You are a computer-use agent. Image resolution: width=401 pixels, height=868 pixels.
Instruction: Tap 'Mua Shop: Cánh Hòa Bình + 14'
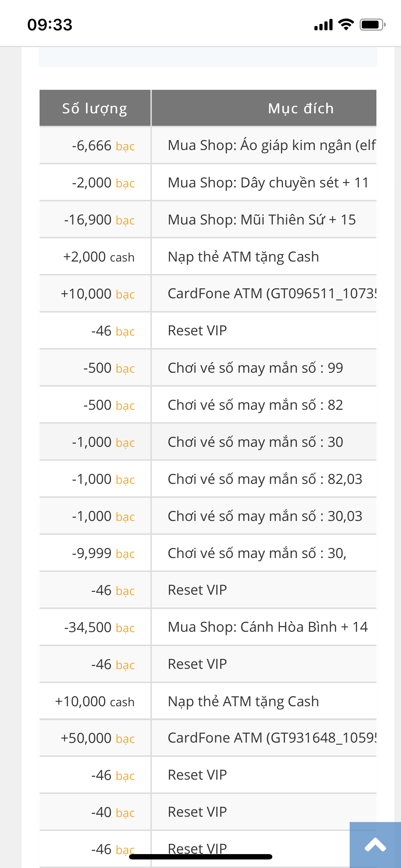[268, 627]
